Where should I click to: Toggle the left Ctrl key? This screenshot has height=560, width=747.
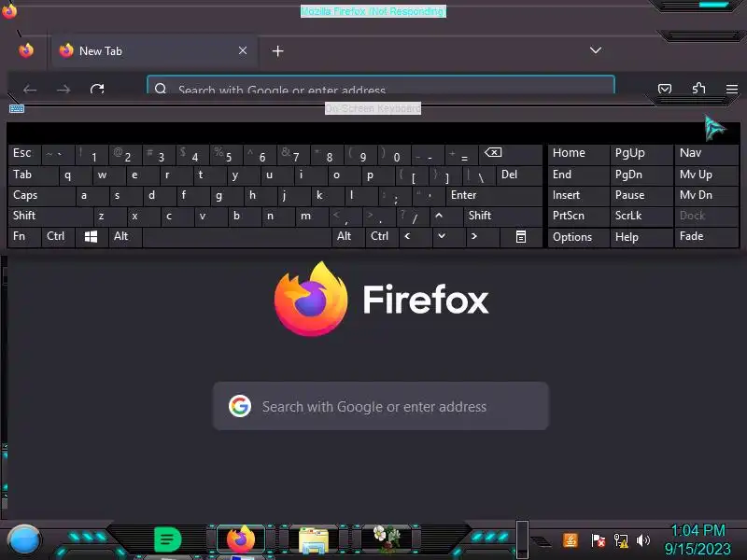point(58,237)
